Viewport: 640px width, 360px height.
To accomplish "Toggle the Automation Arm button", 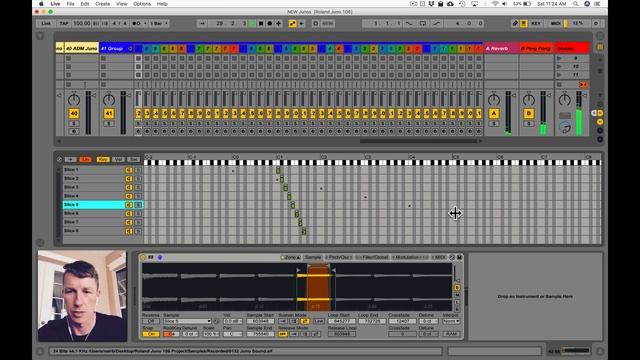I will coord(292,24).
